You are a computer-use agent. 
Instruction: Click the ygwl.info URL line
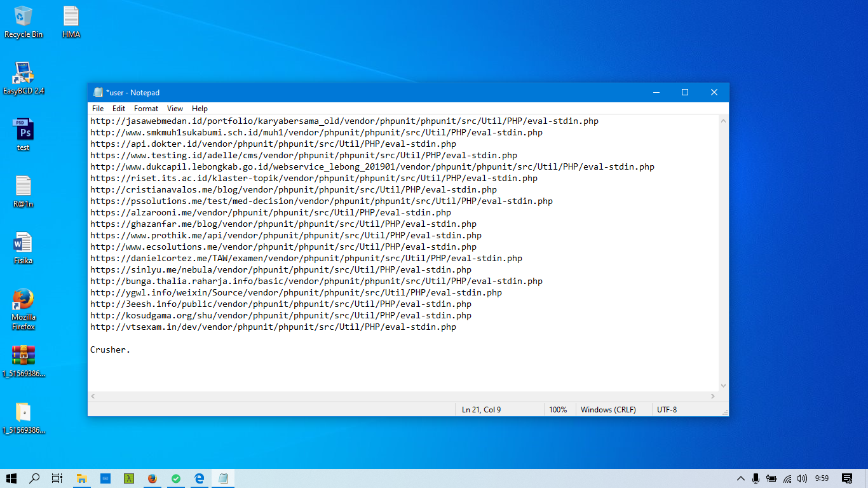pos(296,292)
